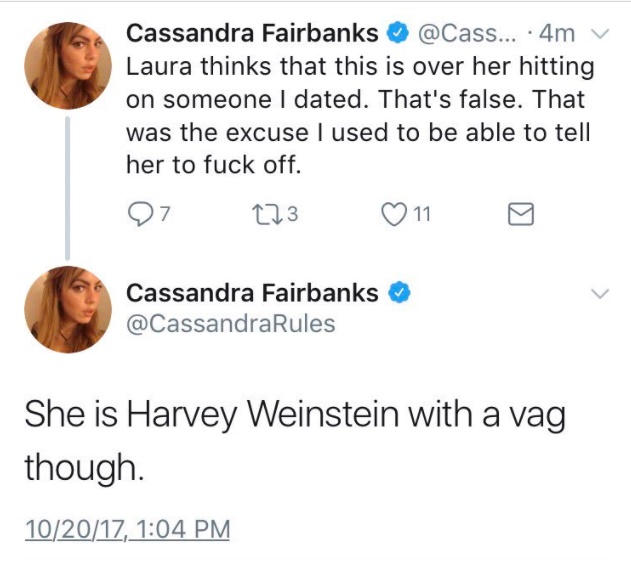The height and width of the screenshot is (563, 631).
Task: Open the second tweet's profile avatar
Action: (67, 310)
